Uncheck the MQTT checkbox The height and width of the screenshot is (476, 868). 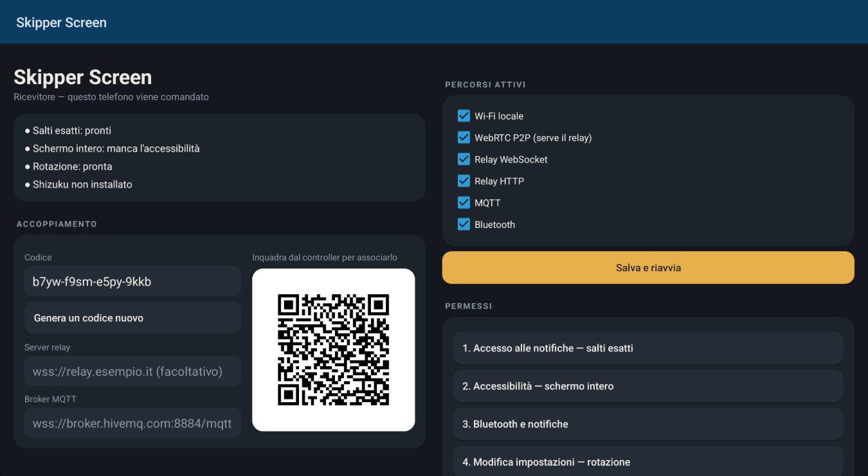[x=464, y=202]
